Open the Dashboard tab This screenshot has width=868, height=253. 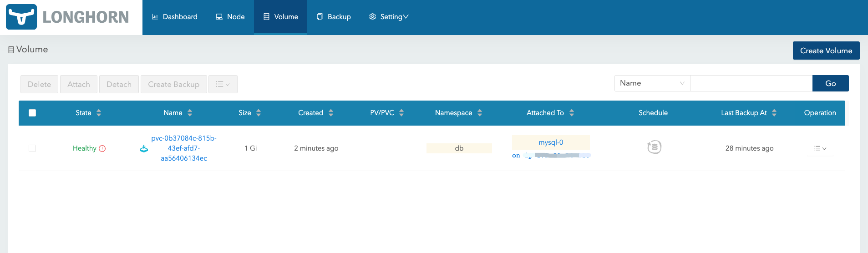(x=174, y=17)
